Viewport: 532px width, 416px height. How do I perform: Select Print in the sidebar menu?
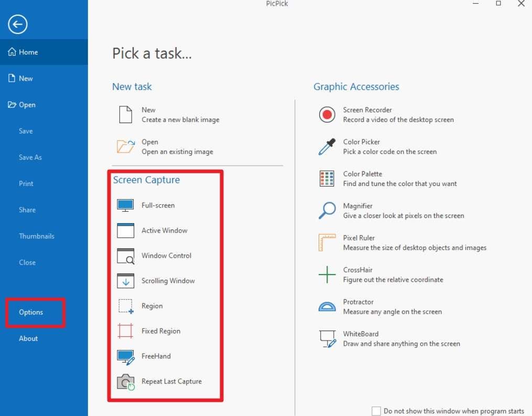(x=44, y=183)
